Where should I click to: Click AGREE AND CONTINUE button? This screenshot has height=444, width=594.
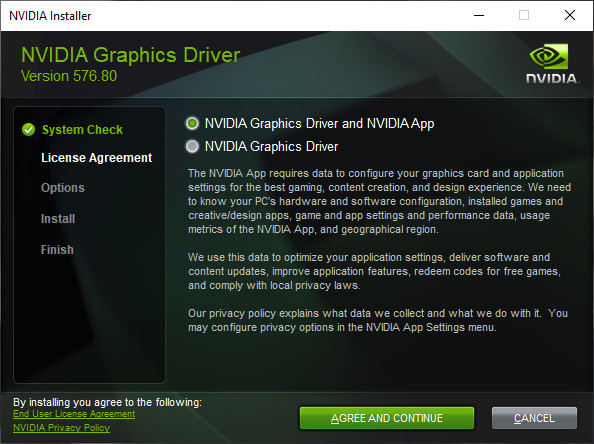[387, 418]
